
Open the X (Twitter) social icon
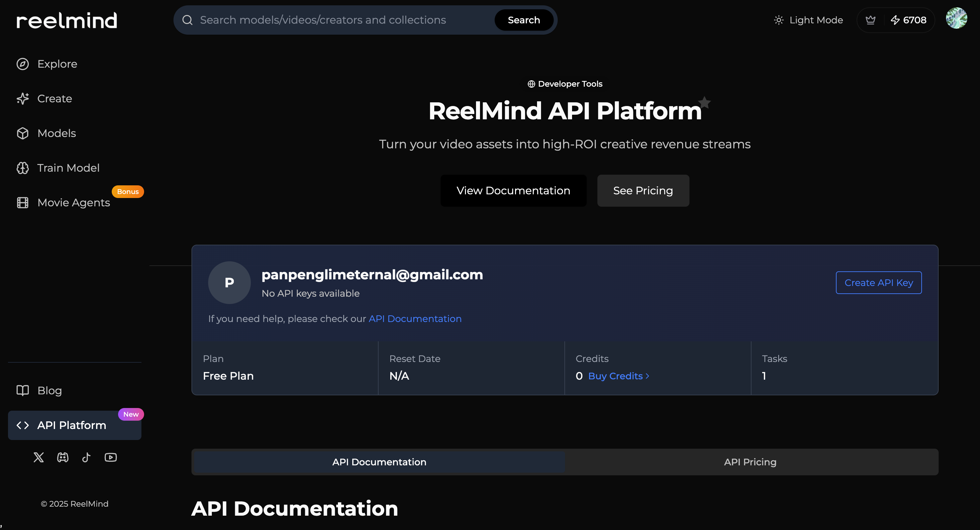pos(38,457)
